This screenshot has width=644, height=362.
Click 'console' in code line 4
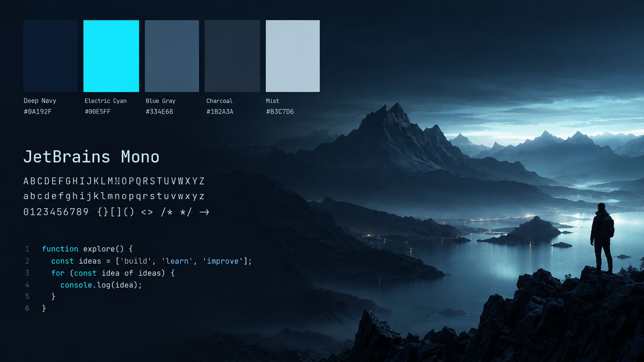point(76,285)
